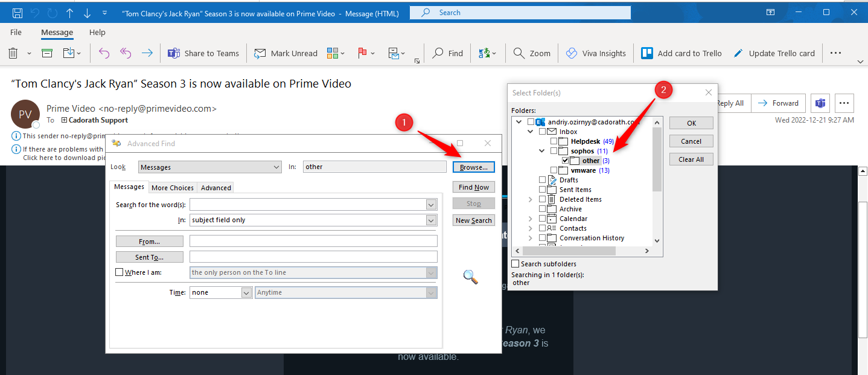Click the Teams icon in message header

(x=820, y=103)
